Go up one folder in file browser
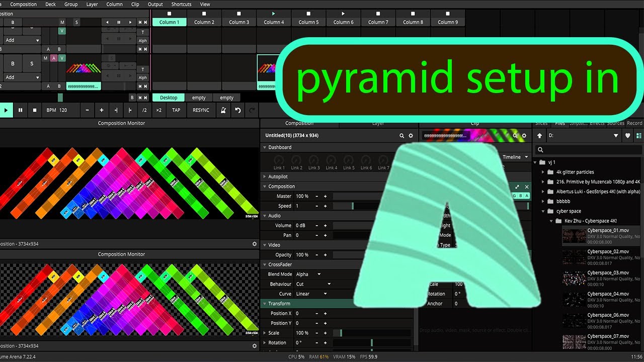Screen dimensions: 644x362 (x=539, y=136)
